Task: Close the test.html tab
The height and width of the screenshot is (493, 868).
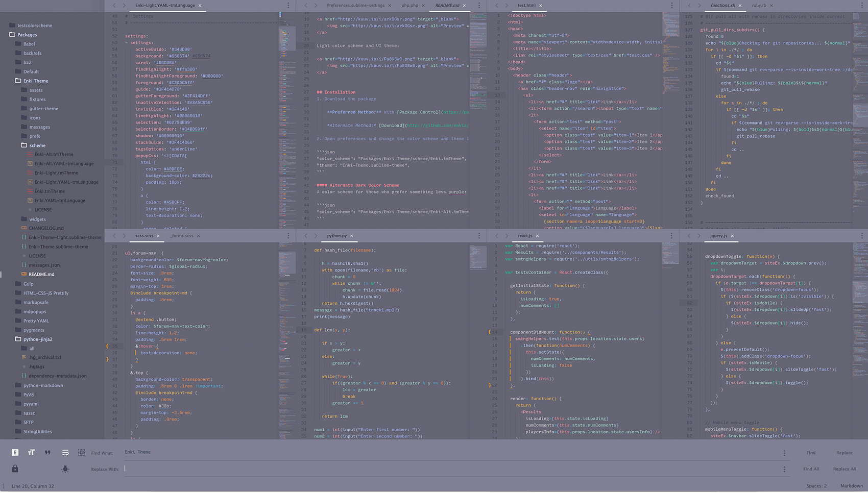Action: click(541, 6)
